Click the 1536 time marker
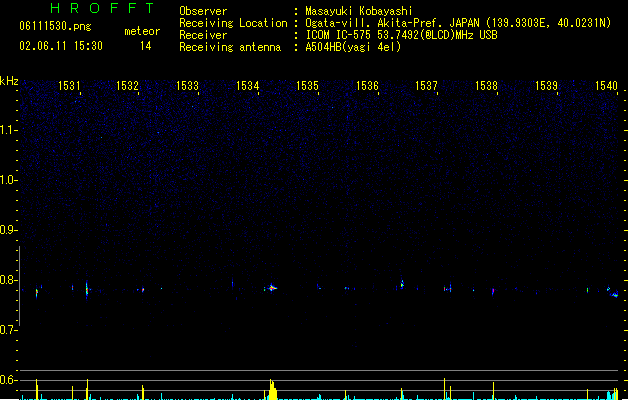Image resolution: width=629 pixels, height=400 pixels. pyautogui.click(x=367, y=86)
